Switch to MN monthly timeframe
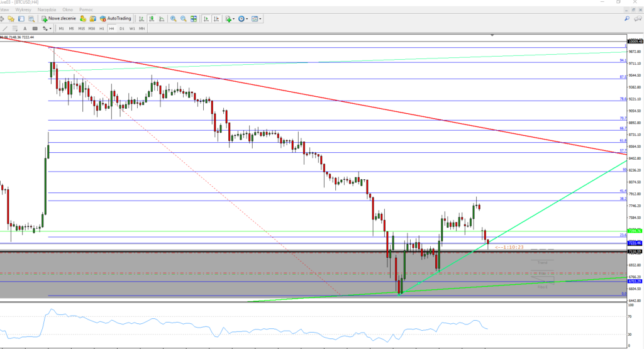Screen dimensions: 644x349 click(142, 28)
